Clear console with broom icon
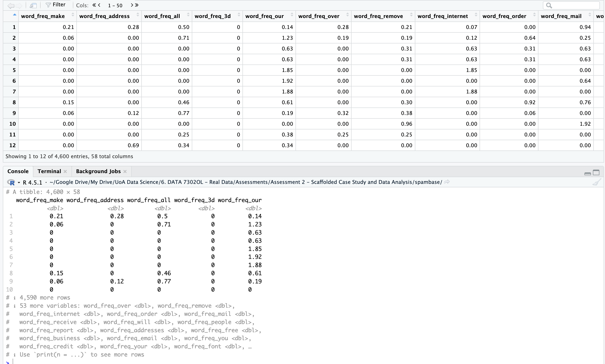Screen dimensions: 605x364 tap(596, 182)
